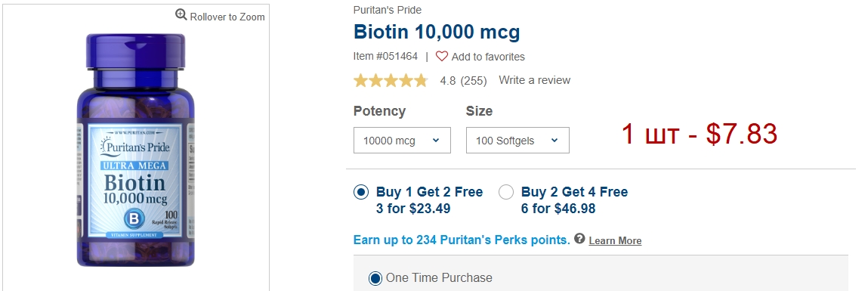Open the 100 Softgels size dropdown
The image size is (868, 291).
pos(517,141)
